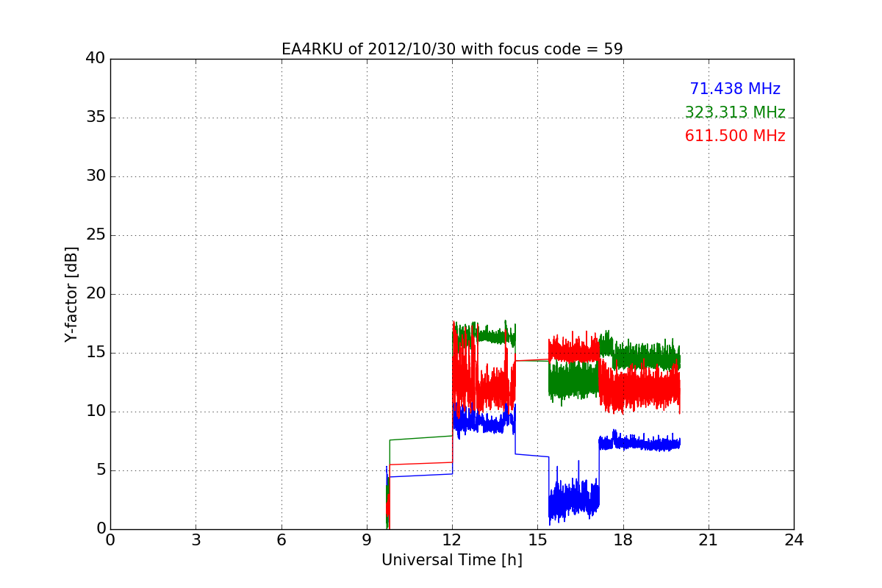Click the y-axis tick label '20'
Image resolution: width=882 pixels, height=588 pixels.
pos(96,294)
